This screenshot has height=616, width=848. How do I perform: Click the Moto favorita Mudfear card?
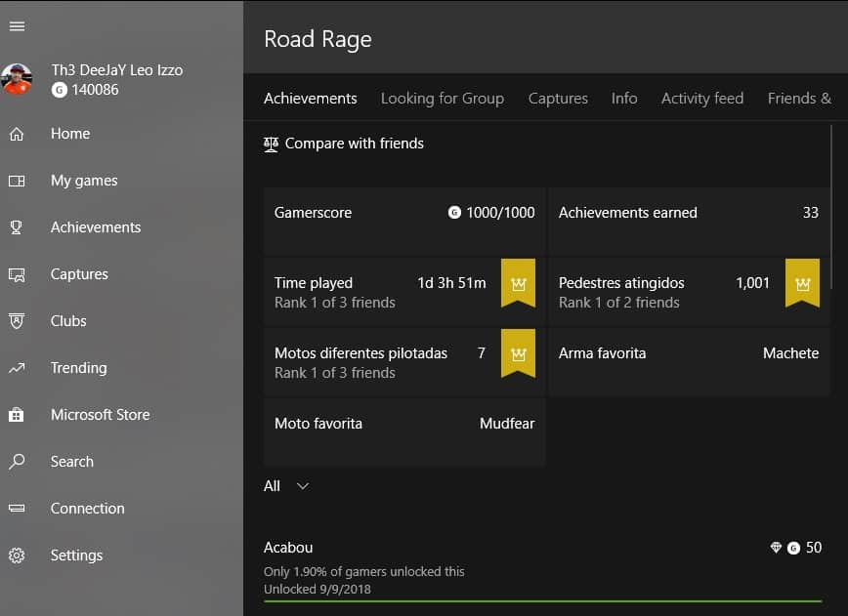(404, 432)
